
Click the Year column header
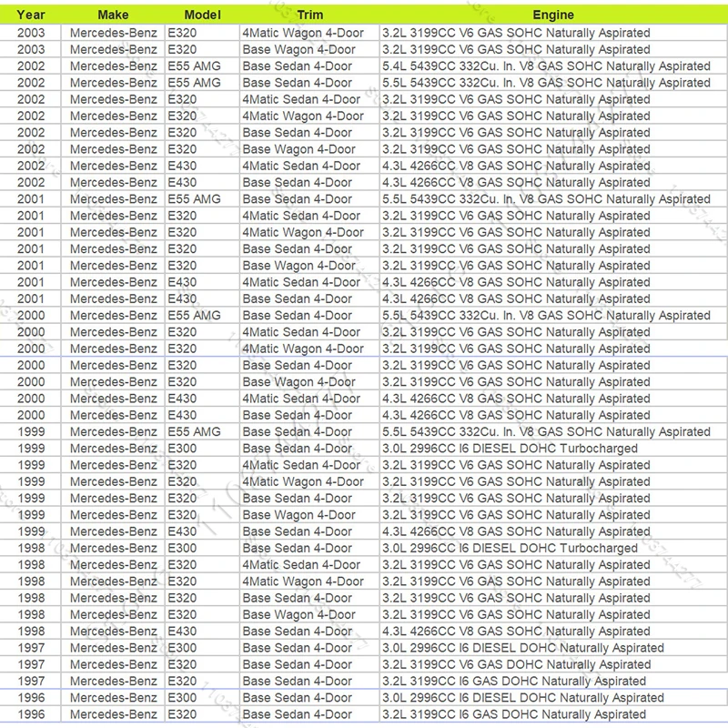pyautogui.click(x=31, y=15)
